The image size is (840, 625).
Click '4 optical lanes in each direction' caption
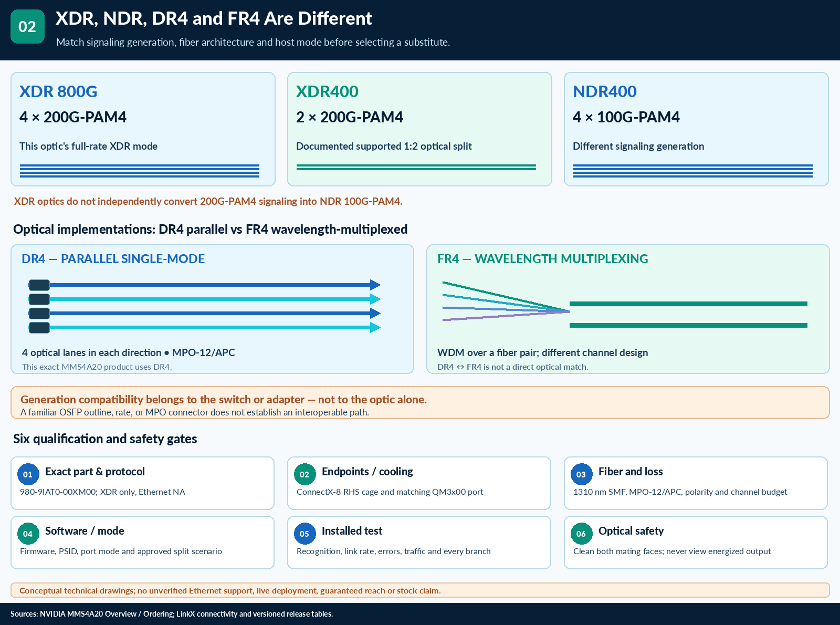tap(129, 353)
